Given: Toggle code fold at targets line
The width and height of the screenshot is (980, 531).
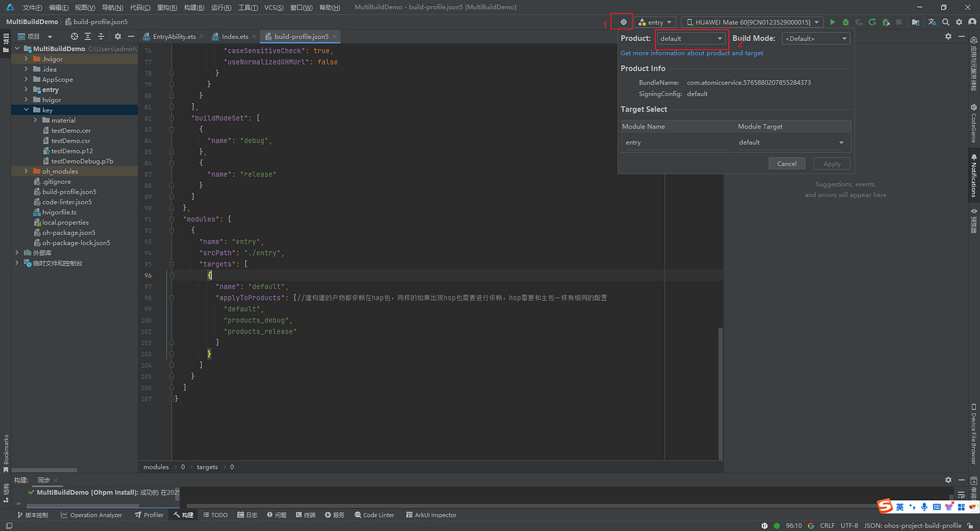Looking at the screenshot, I should click(172, 264).
